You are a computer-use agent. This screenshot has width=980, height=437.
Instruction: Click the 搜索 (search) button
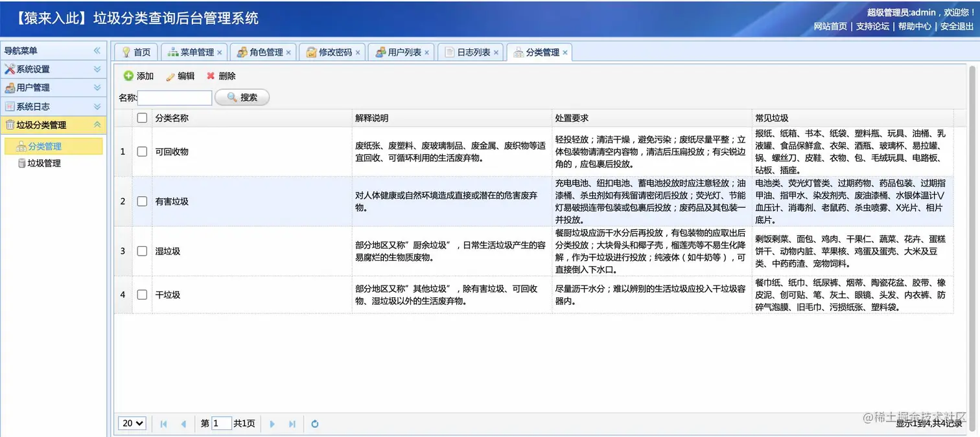[x=242, y=97]
